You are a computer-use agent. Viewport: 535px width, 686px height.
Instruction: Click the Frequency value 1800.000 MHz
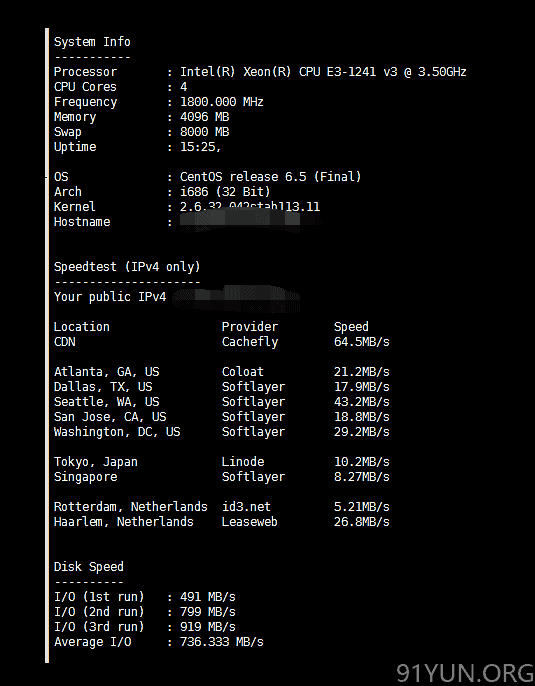(x=222, y=102)
